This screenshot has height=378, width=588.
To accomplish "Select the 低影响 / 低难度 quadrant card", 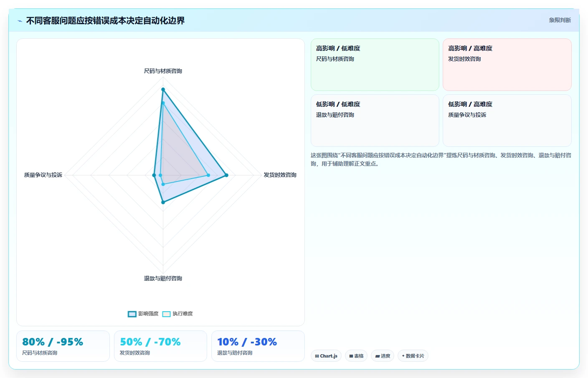I will (375, 121).
